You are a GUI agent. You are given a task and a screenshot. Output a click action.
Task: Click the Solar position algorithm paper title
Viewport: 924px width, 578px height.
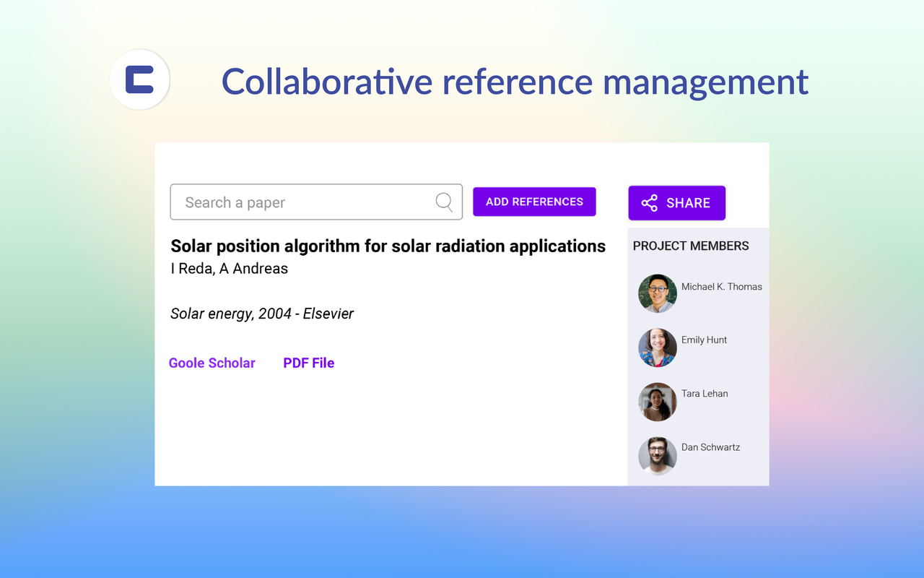pos(388,246)
